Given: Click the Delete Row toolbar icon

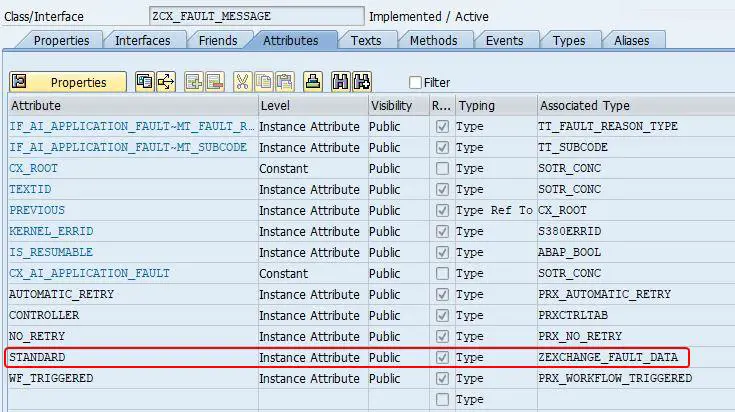Looking at the screenshot, I should pos(214,82).
